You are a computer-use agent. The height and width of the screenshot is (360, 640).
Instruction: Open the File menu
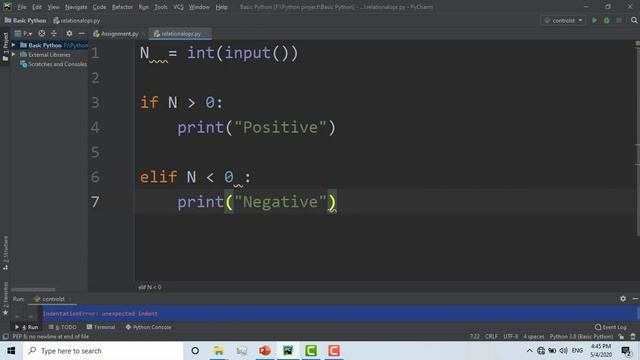coord(22,7)
